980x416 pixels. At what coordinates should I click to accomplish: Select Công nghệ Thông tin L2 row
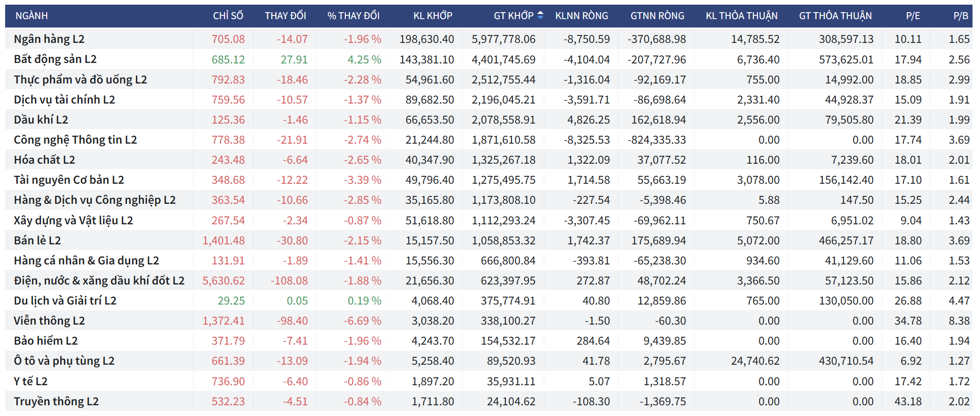pos(75,140)
